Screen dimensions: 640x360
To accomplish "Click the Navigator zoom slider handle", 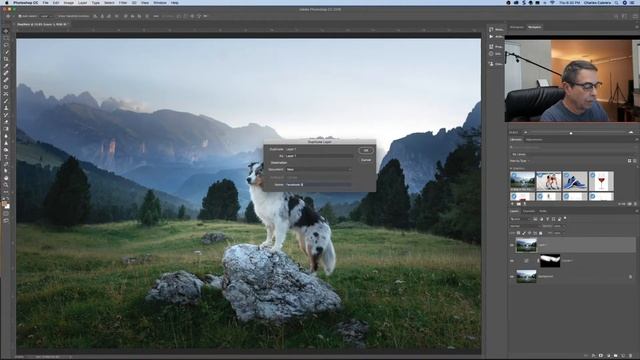I will [571, 133].
